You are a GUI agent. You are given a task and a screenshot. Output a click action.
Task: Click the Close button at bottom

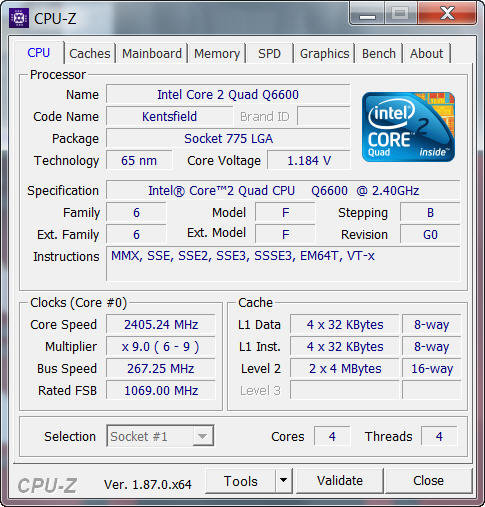[x=429, y=481]
